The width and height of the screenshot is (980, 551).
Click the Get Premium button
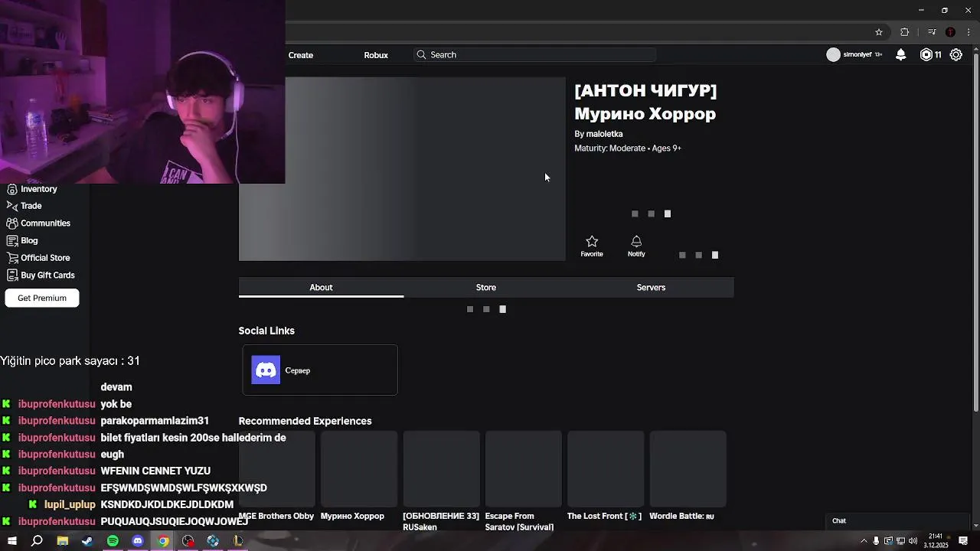coord(42,298)
